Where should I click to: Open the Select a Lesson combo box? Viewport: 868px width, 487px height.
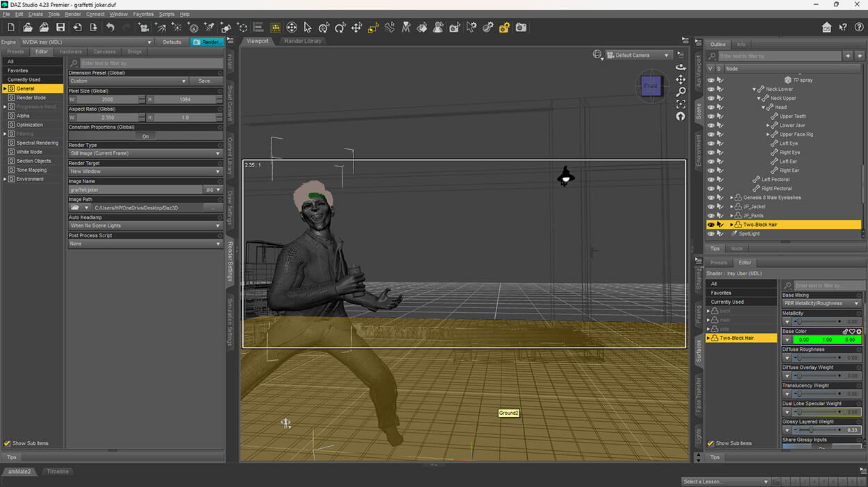tap(726, 481)
